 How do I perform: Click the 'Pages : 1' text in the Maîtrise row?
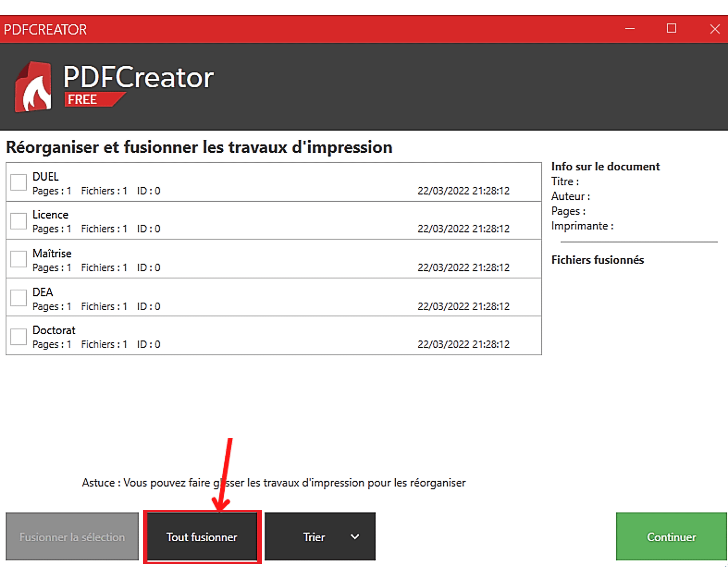click(x=52, y=268)
